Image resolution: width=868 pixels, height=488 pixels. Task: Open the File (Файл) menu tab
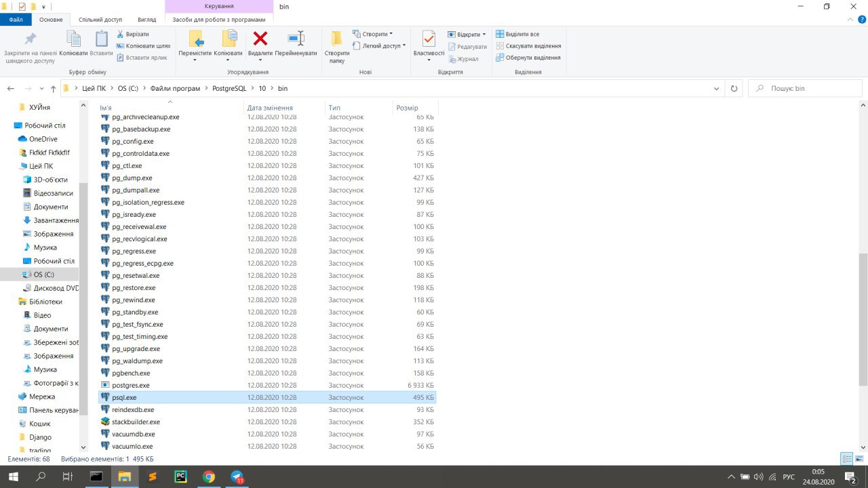[16, 20]
